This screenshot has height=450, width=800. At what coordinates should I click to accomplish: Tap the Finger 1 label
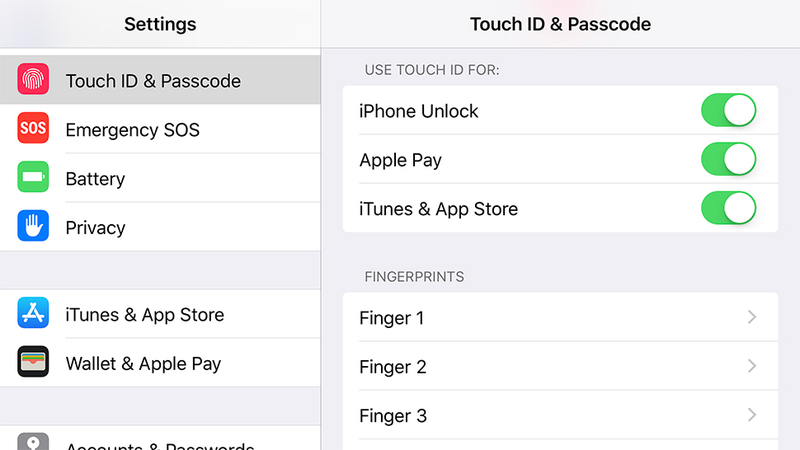(391, 318)
